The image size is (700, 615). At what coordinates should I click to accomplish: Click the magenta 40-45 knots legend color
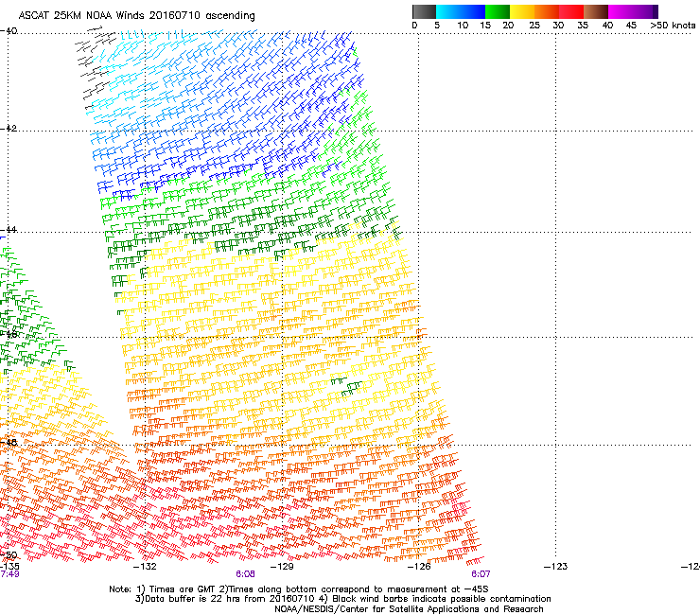tap(621, 11)
